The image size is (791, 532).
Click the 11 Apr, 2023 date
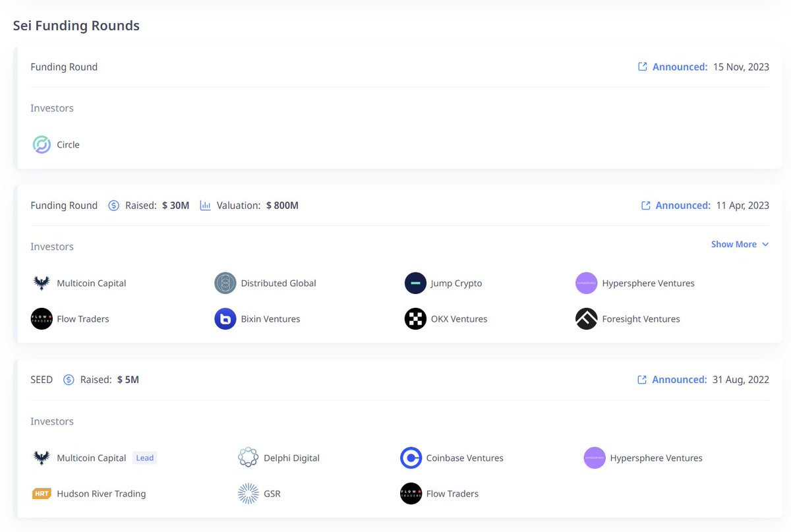pyautogui.click(x=743, y=206)
